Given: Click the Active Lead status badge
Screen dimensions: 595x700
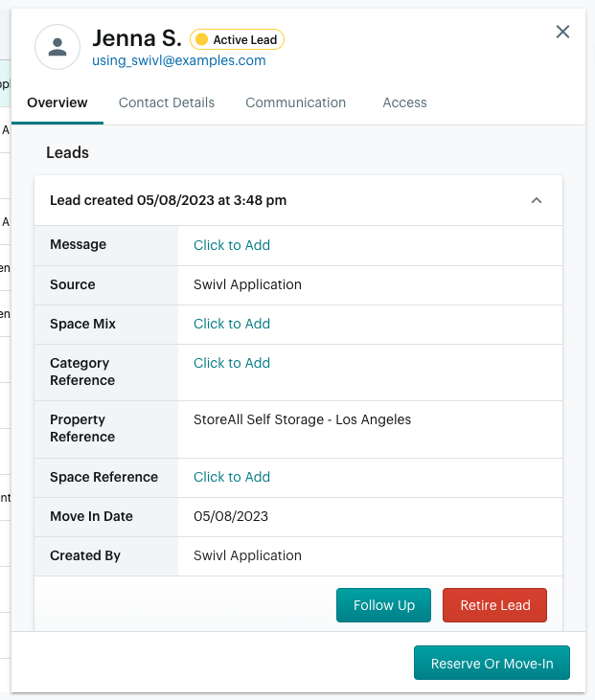Looking at the screenshot, I should pos(237,39).
